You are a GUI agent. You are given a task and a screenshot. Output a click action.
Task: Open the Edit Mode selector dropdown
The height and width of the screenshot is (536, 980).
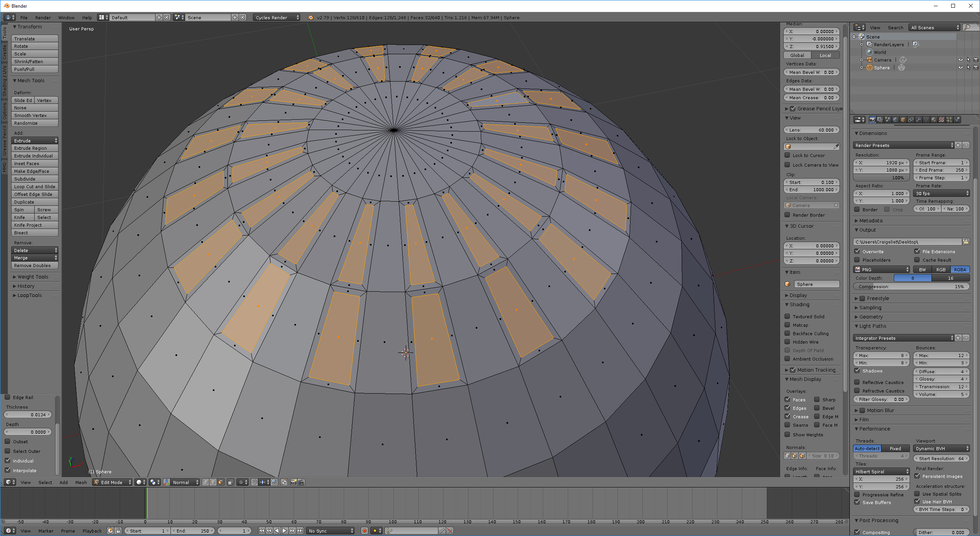[112, 482]
